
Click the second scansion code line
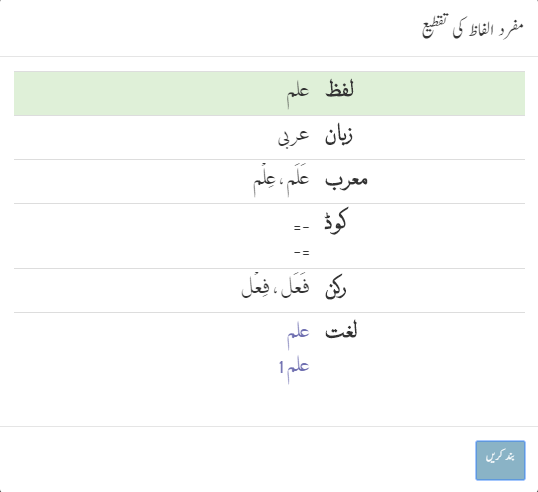[x=302, y=253]
